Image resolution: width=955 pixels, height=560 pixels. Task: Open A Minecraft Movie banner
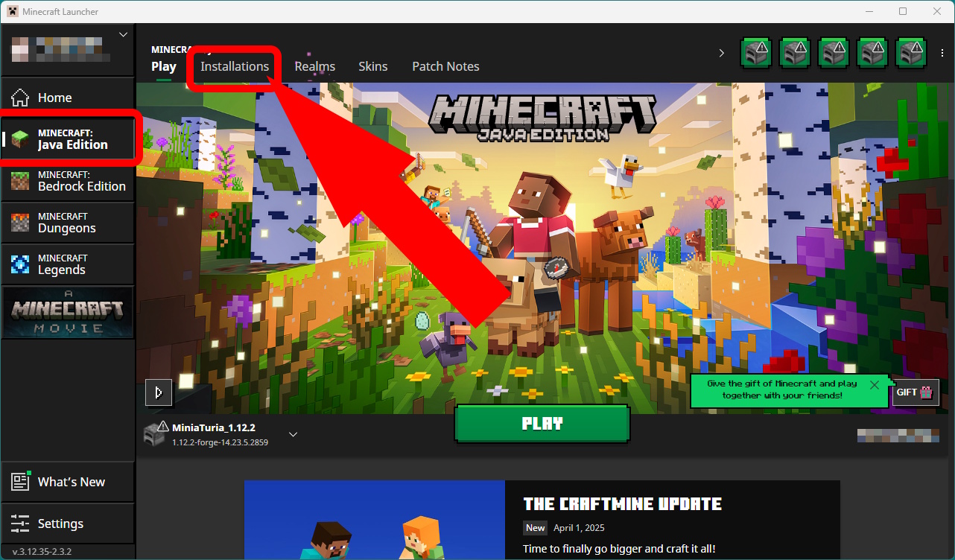tap(67, 312)
